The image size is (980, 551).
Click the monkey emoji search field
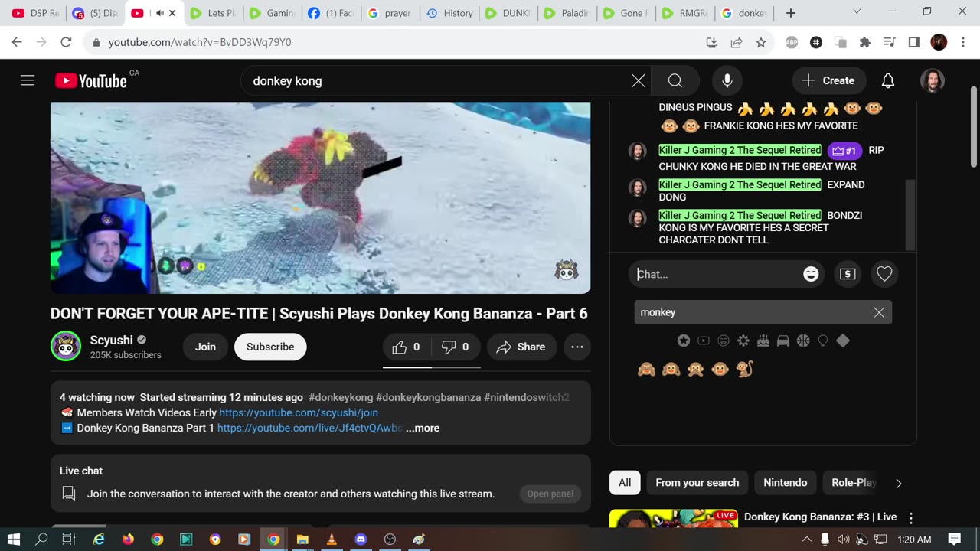pyautogui.click(x=753, y=312)
